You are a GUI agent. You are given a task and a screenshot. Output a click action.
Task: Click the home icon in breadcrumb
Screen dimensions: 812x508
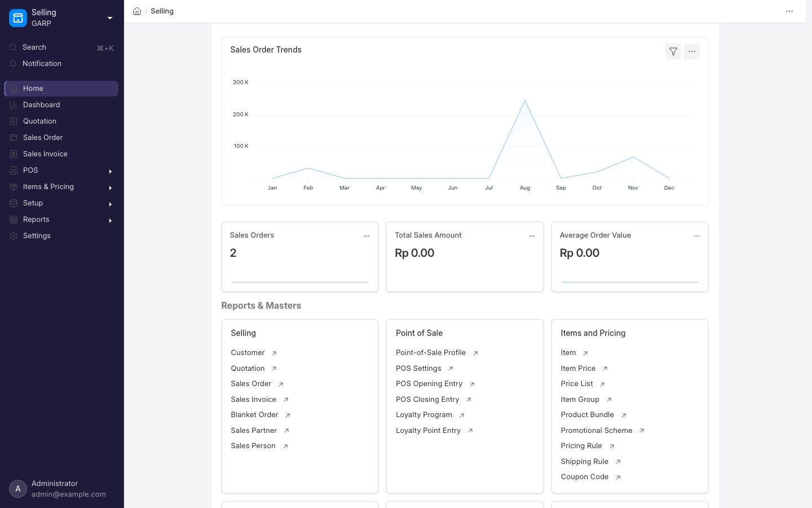pyautogui.click(x=137, y=11)
